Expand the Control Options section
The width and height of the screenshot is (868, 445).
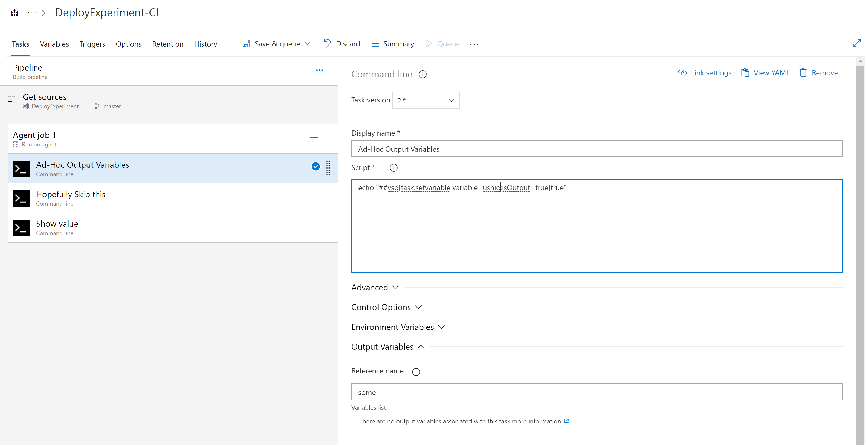point(386,307)
